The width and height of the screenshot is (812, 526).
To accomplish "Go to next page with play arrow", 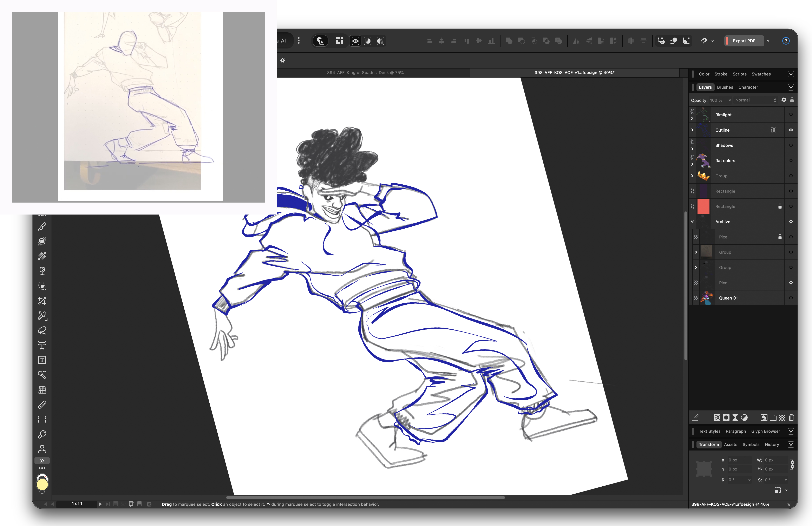I will point(100,504).
